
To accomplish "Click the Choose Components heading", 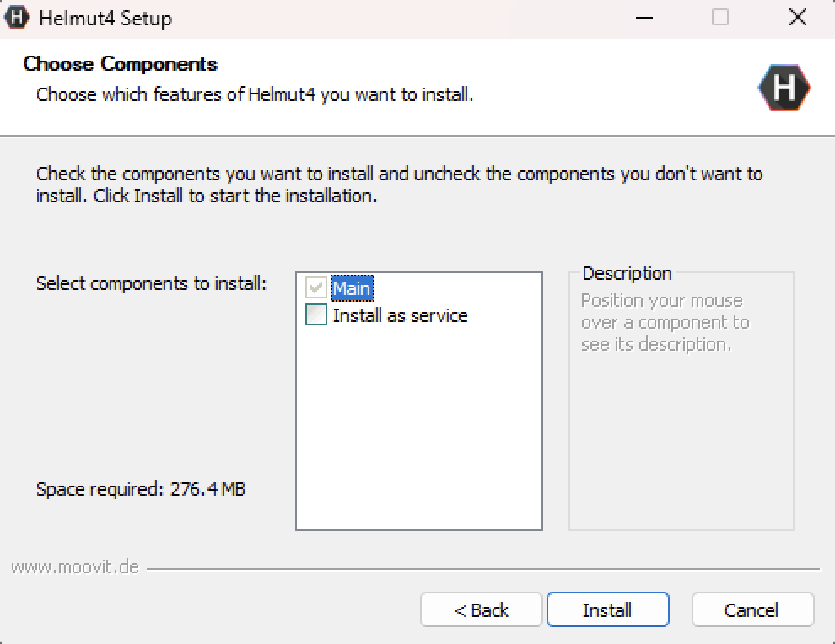I will coord(120,64).
